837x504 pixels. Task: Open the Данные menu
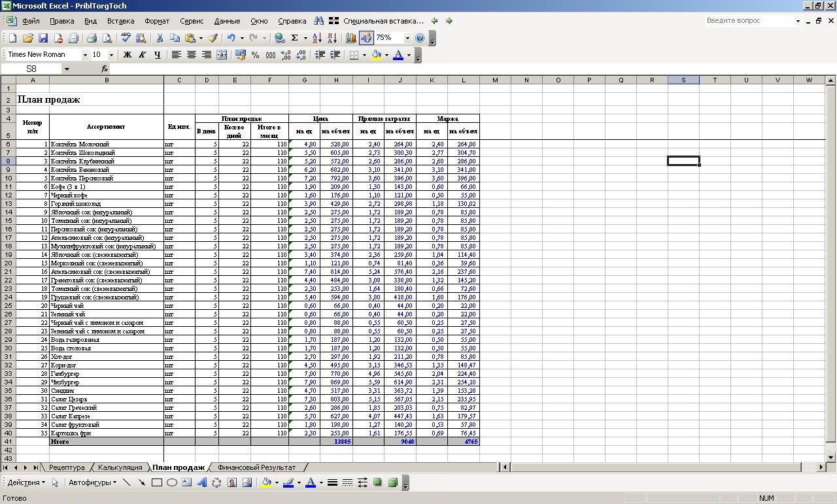coord(227,21)
